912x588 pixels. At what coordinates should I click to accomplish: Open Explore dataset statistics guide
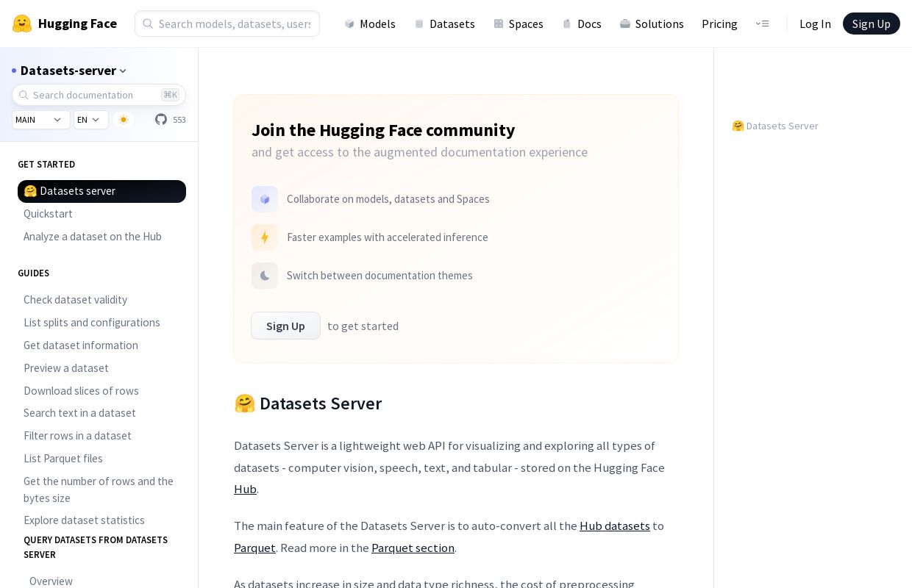(x=84, y=520)
